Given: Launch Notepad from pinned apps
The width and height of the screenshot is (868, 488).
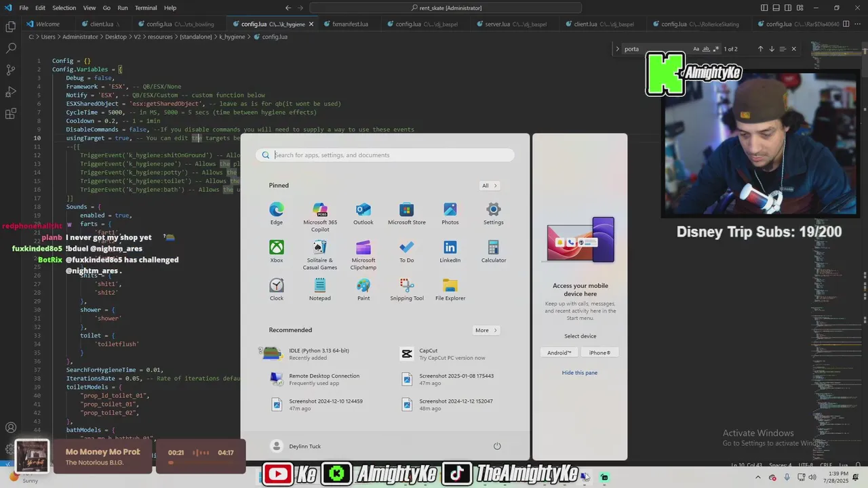Looking at the screenshot, I should coord(319,289).
